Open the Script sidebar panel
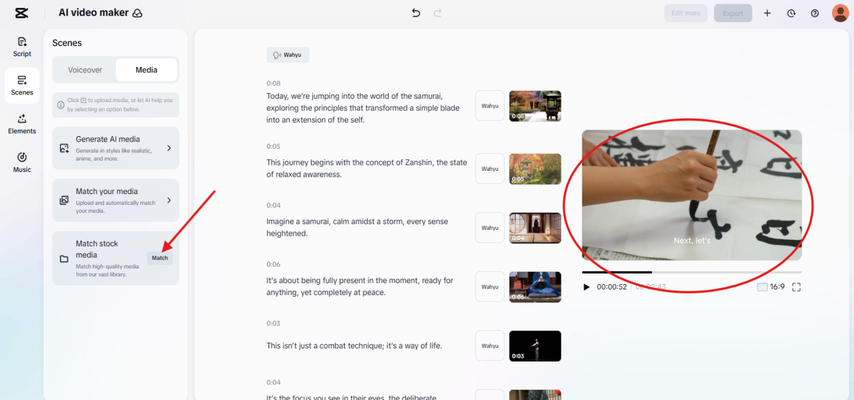Image resolution: width=854 pixels, height=400 pixels. click(22, 47)
